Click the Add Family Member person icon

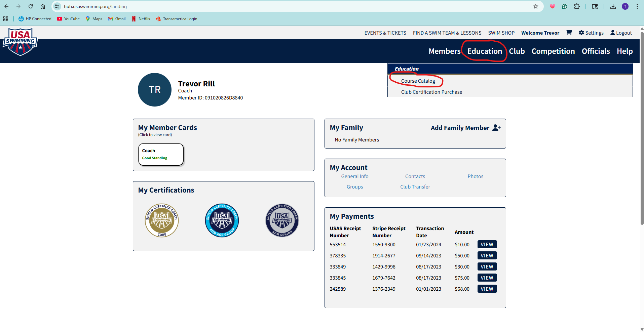496,128
